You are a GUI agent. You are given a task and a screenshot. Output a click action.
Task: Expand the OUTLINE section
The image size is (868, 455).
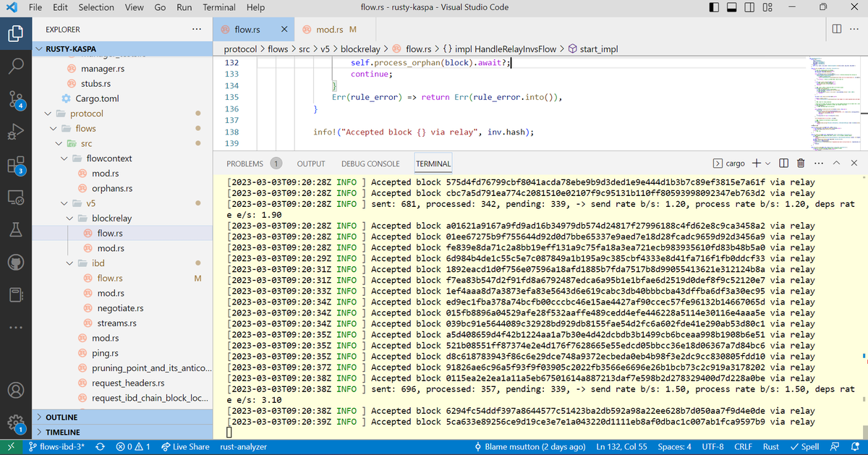tap(122, 417)
